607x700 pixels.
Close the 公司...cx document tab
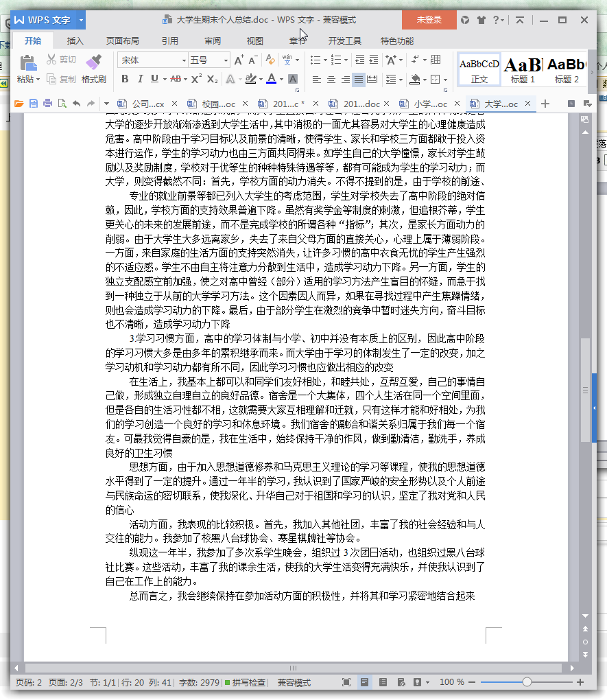(x=174, y=104)
